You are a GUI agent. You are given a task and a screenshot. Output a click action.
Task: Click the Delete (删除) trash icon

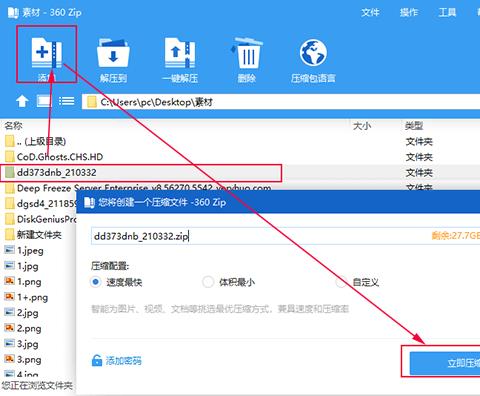pos(247,53)
